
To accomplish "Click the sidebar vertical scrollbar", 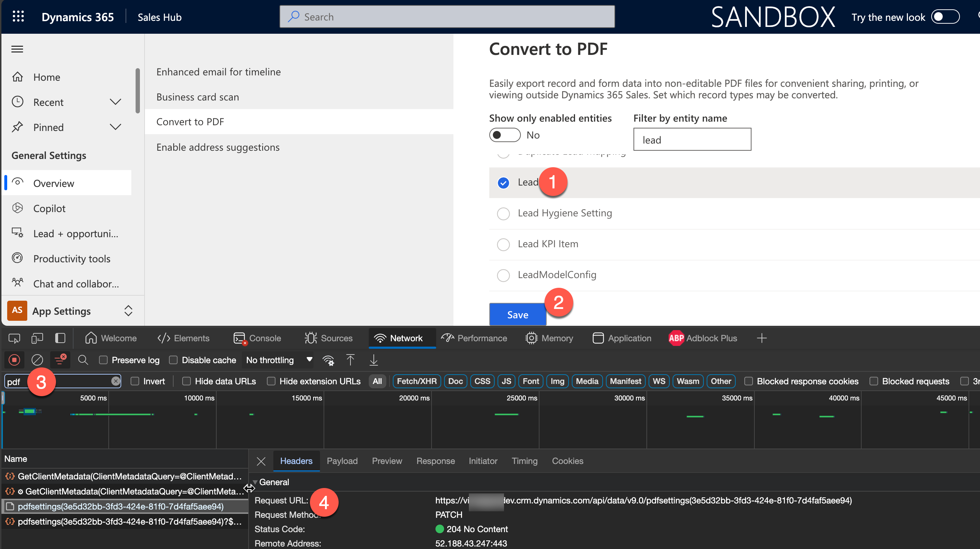I will 137,90.
